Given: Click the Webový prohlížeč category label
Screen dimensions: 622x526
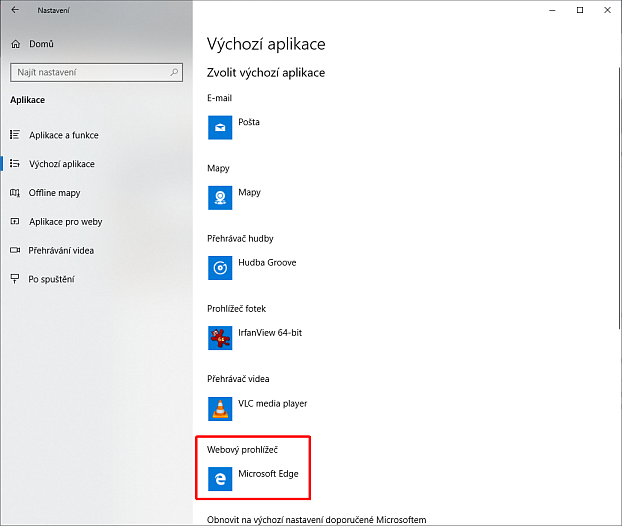Looking at the screenshot, I should point(242,449).
